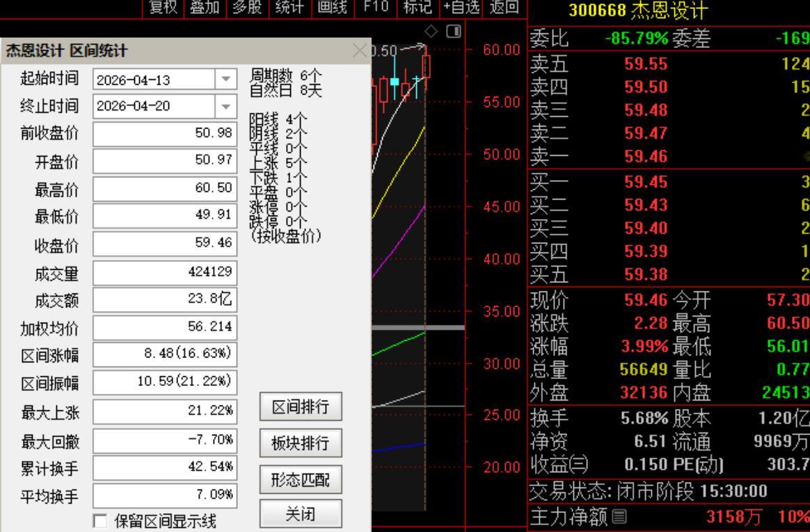Viewport: 810px width, 532px height.
Task: Select the 叠加 toolbar item
Action: (x=205, y=7)
